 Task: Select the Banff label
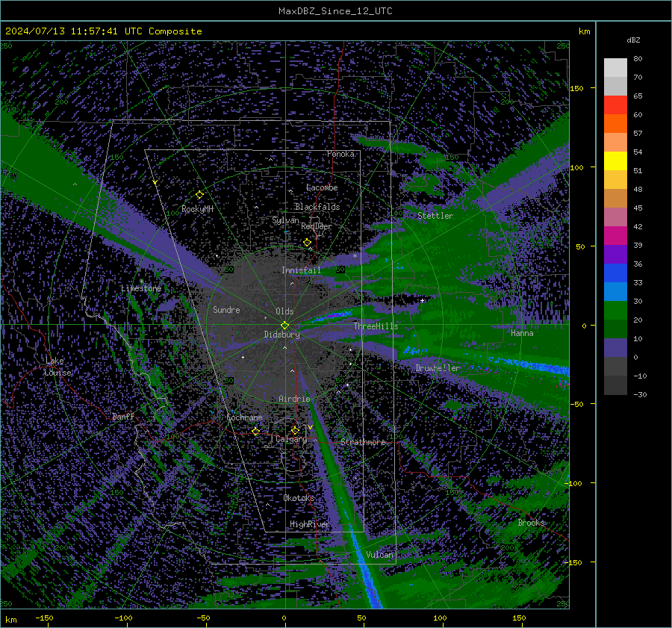tap(123, 416)
